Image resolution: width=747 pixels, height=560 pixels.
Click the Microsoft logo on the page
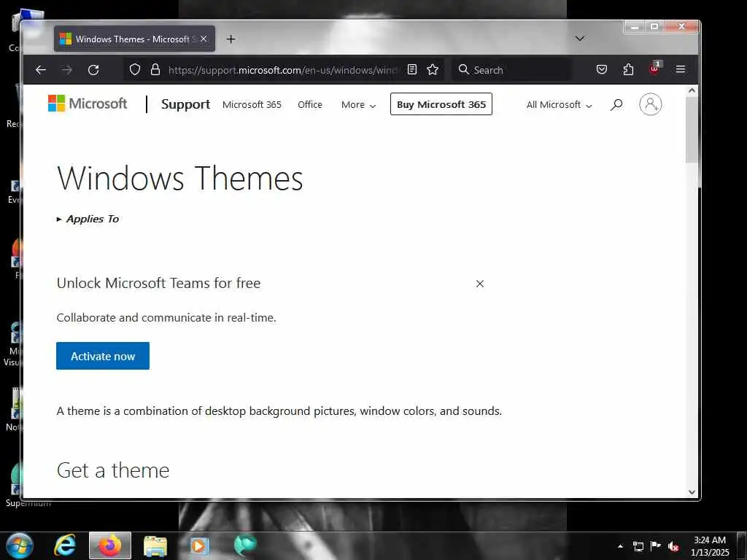click(88, 104)
